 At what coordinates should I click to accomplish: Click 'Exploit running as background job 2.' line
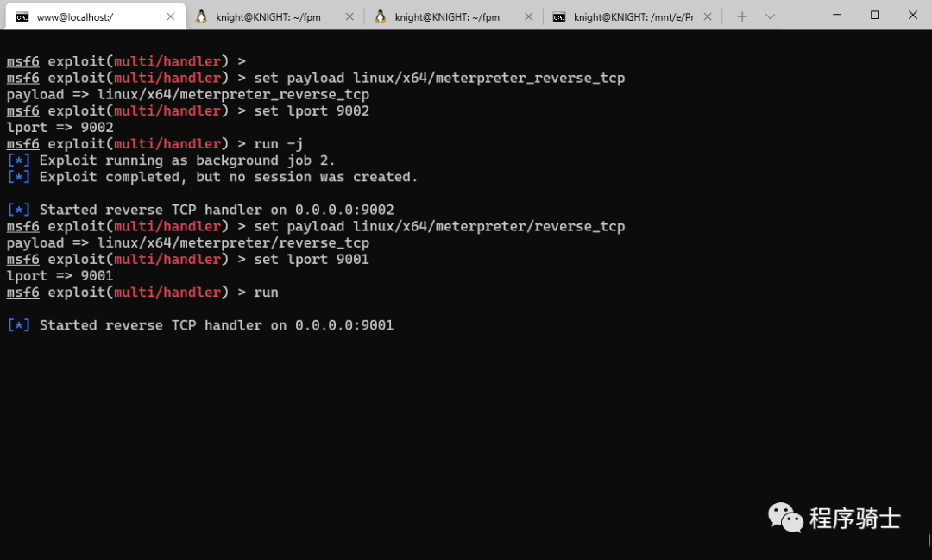click(x=171, y=160)
